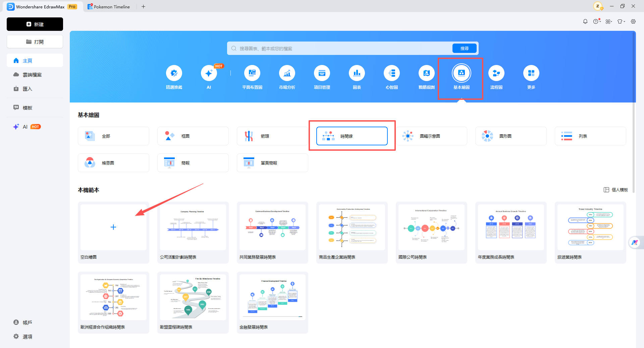Expand the apps grid dropdown
This screenshot has height=348, width=644.
(609, 21)
